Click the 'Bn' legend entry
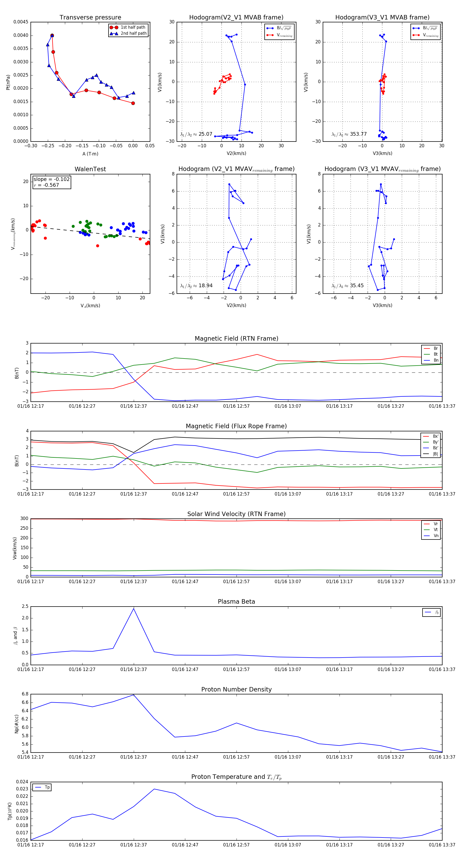This screenshot has width=473, height=868. [x=431, y=360]
